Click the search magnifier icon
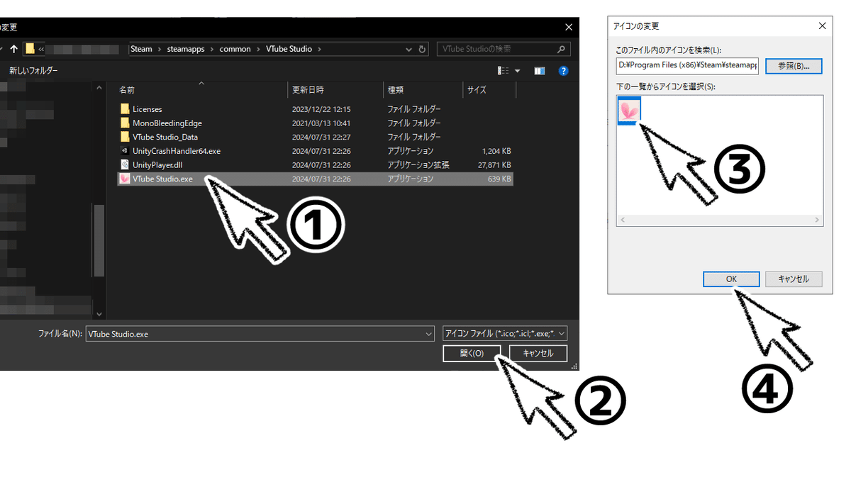This screenshot has width=851, height=504. point(562,49)
